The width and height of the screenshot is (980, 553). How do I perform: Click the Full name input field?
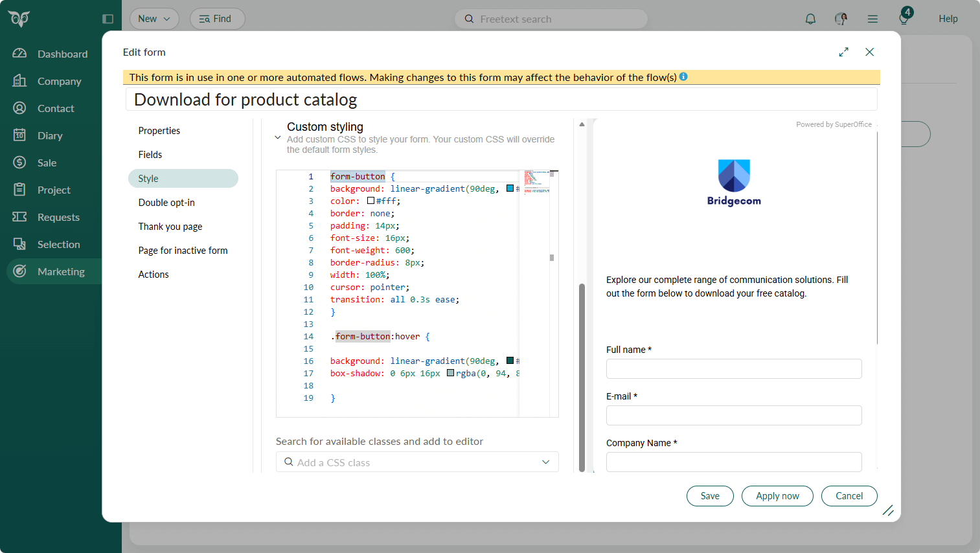733,368
